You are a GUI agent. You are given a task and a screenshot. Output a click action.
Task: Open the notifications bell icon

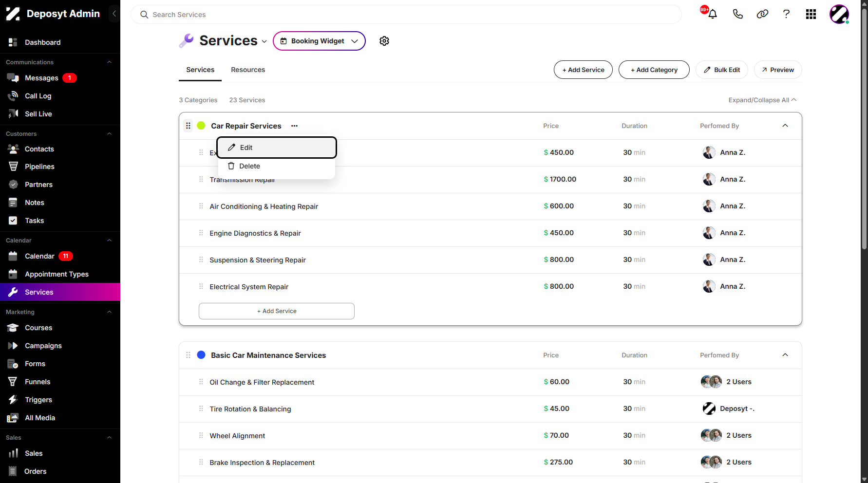point(713,14)
